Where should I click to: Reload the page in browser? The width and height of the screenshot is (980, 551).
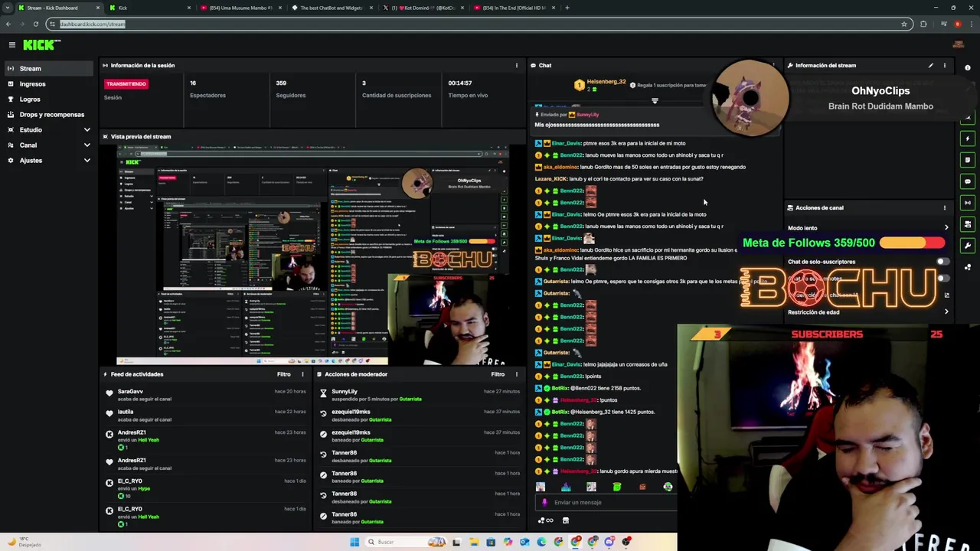(x=35, y=24)
